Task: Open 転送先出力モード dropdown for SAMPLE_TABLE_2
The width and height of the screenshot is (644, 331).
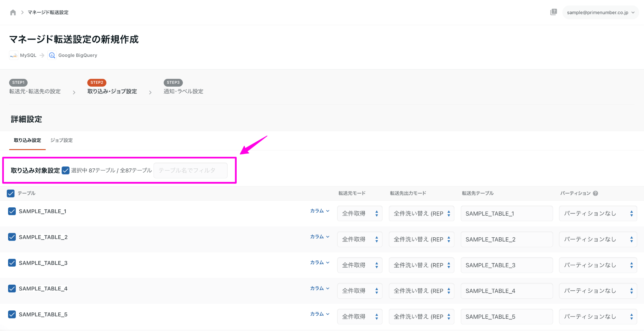Action: pos(421,239)
